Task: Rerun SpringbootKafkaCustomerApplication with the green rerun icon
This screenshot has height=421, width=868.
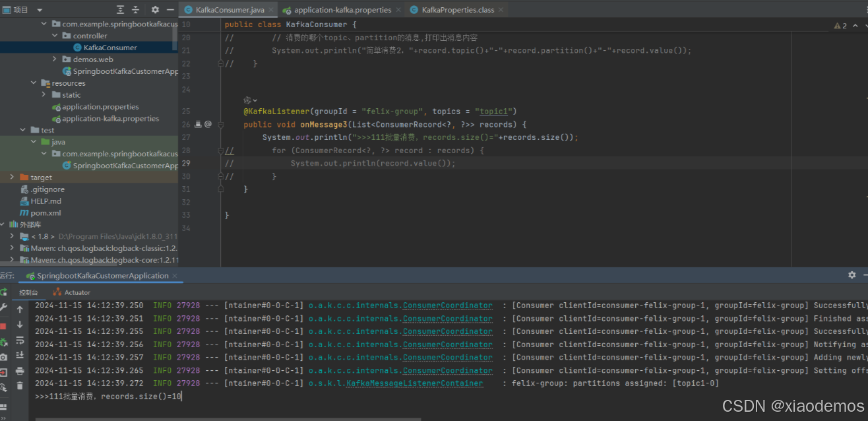Action: 3,292
